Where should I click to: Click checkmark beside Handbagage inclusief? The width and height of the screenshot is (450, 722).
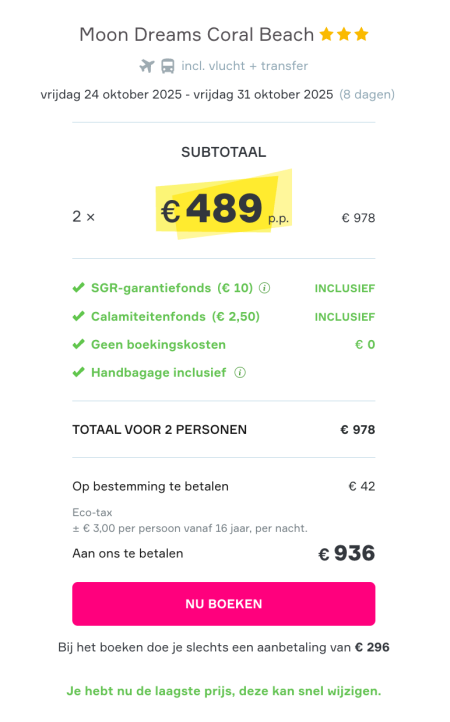pos(79,372)
